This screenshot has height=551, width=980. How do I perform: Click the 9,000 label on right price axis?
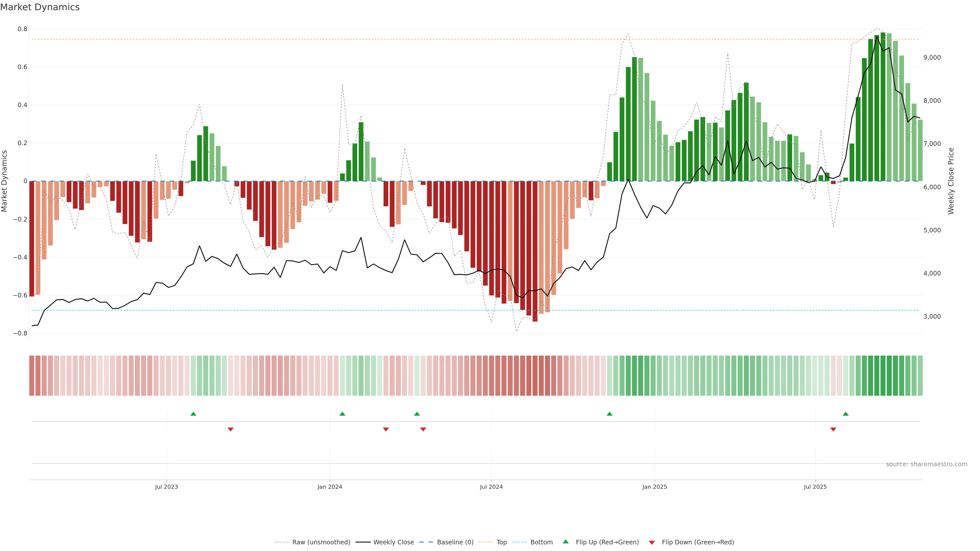point(932,57)
